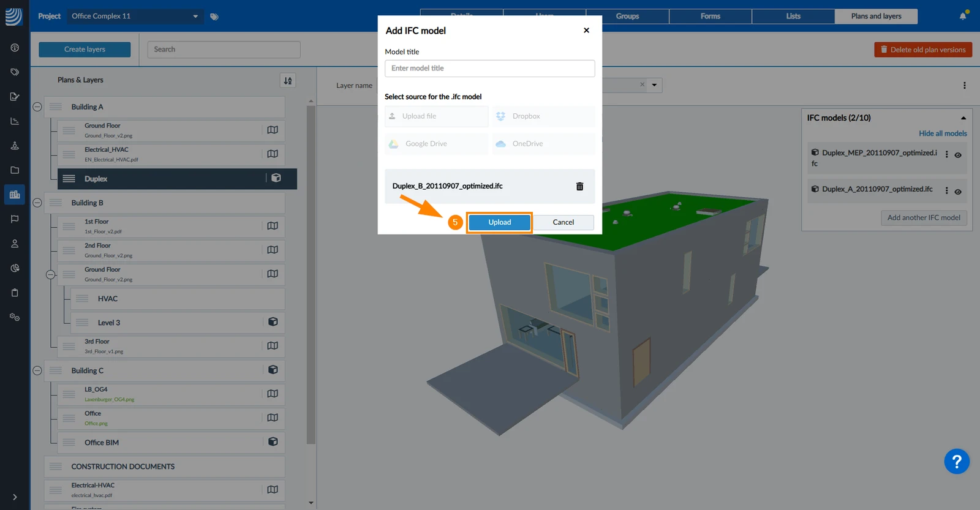Image resolution: width=980 pixels, height=510 pixels.
Task: Click the Model title input field
Action: (489, 69)
